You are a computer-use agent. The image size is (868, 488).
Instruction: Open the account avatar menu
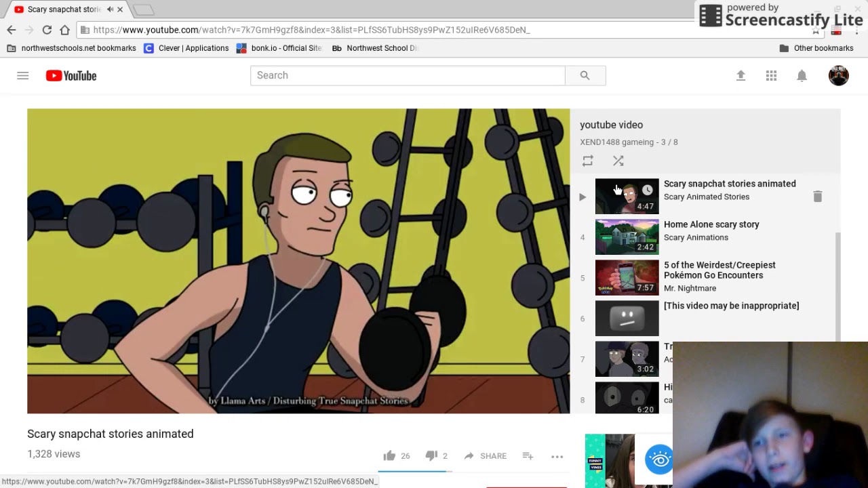838,75
